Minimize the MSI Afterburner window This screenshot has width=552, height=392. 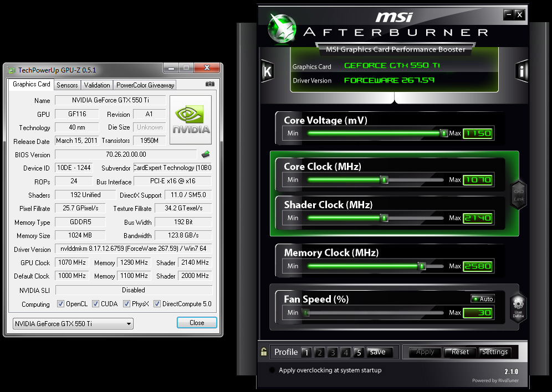coord(509,14)
